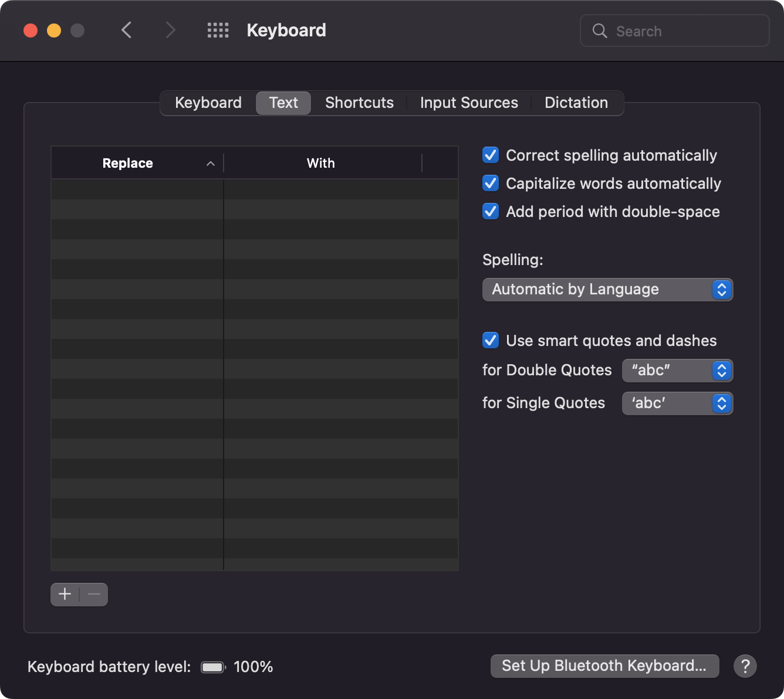Viewport: 784px width, 699px height.
Task: Click the minus button to remove replacement
Action: pyautogui.click(x=94, y=595)
